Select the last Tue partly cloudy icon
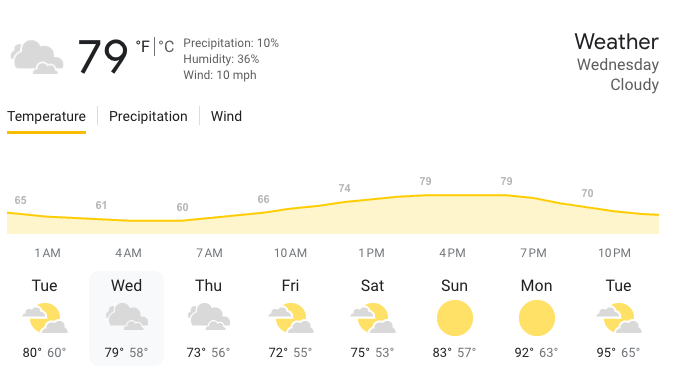 pos(618,318)
